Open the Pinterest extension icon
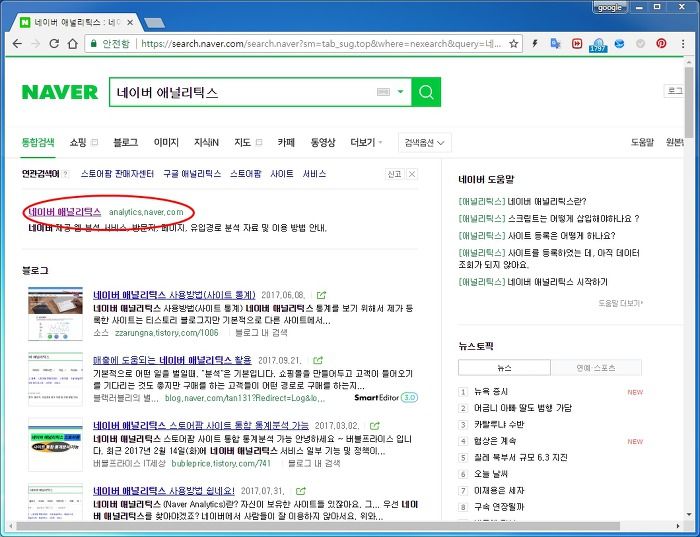The image size is (700, 537). 661,43
